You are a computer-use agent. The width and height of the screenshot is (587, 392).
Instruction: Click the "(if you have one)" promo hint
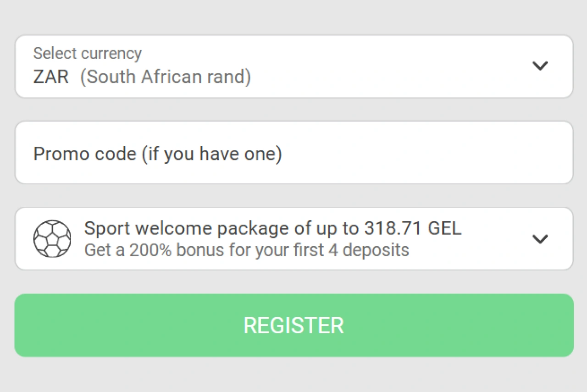coord(211,154)
